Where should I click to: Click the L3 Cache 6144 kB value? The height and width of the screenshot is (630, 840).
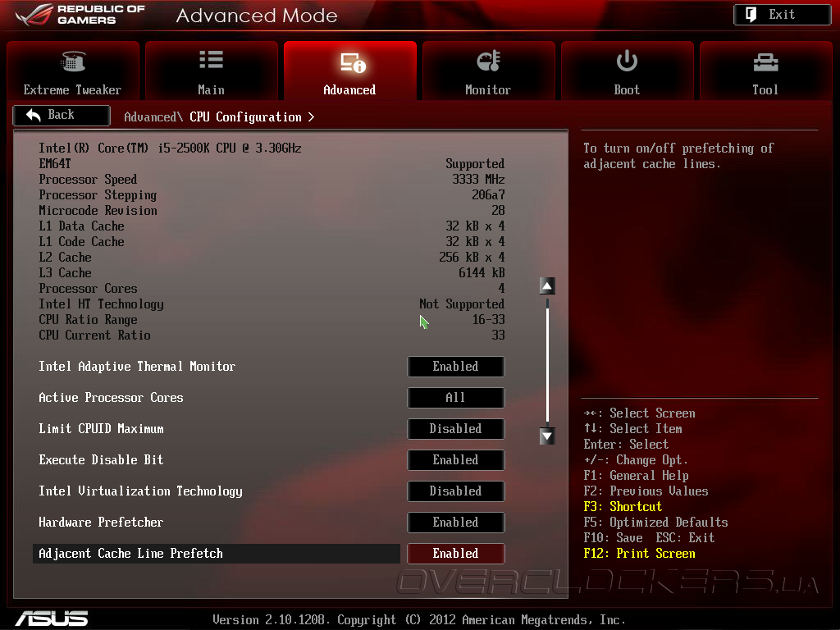[x=482, y=272]
